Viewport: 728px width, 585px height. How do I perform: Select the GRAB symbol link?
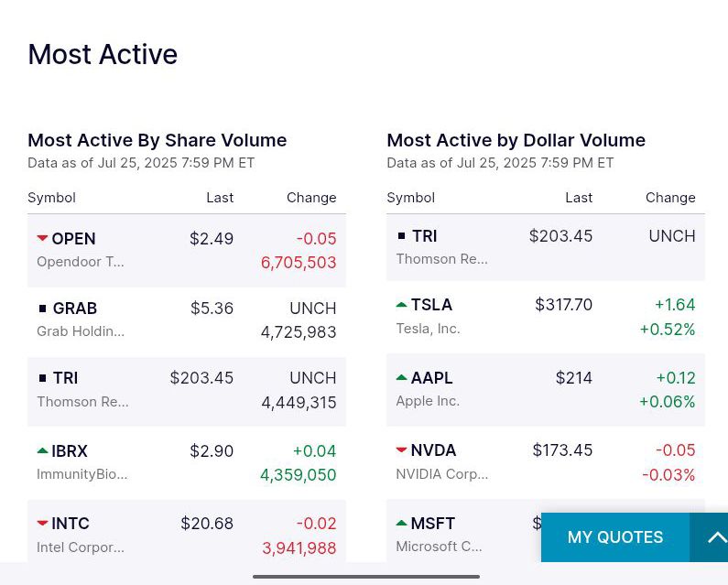tap(74, 309)
